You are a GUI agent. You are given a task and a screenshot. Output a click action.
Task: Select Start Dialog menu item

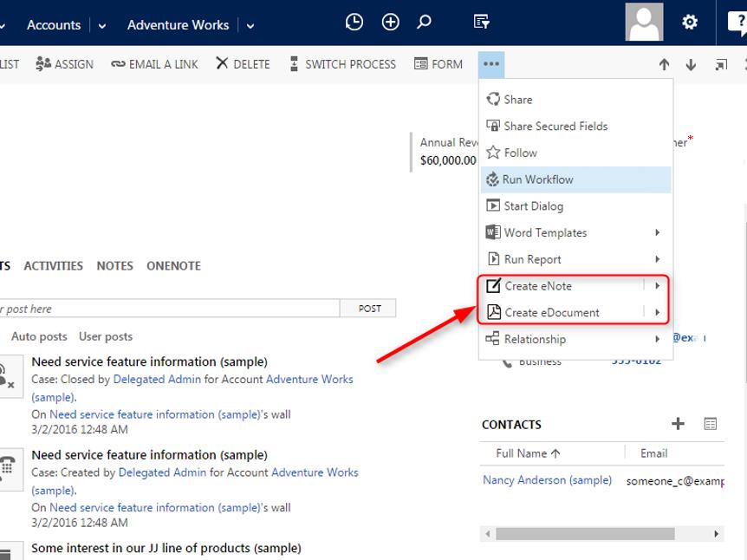(575, 206)
